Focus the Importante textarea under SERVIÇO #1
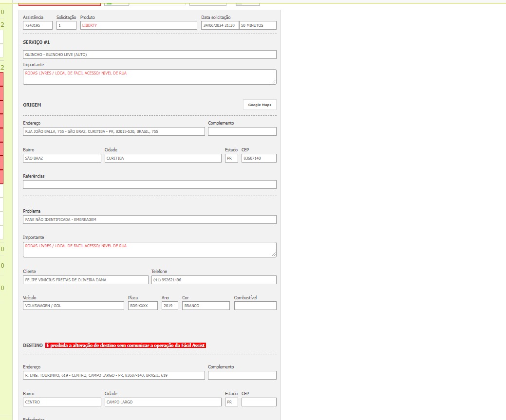 [x=150, y=77]
